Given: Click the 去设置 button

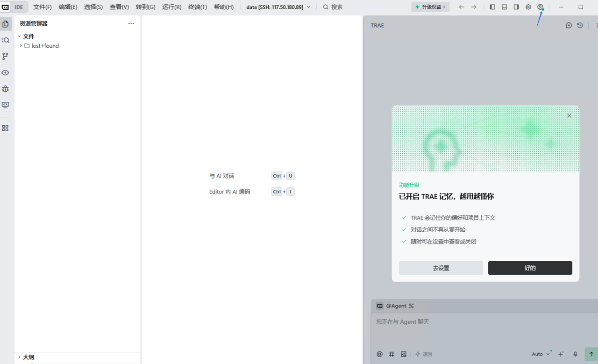Looking at the screenshot, I should pos(441,268).
